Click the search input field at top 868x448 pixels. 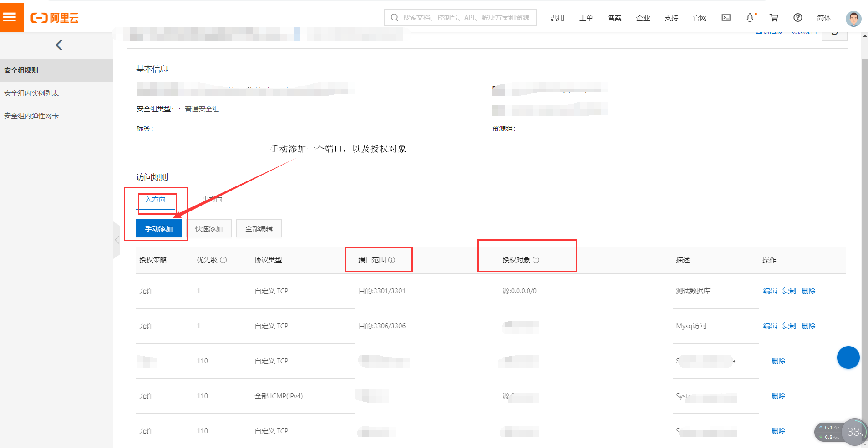point(460,17)
